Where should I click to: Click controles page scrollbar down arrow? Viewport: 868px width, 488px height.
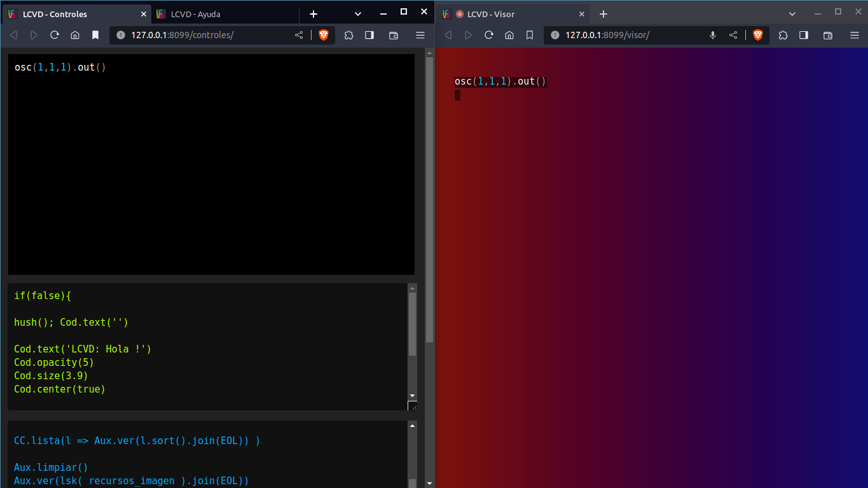[x=429, y=484]
